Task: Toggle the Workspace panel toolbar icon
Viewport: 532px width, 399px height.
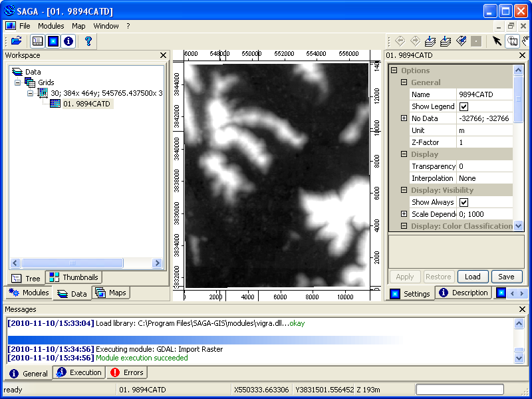Action: (x=37, y=41)
